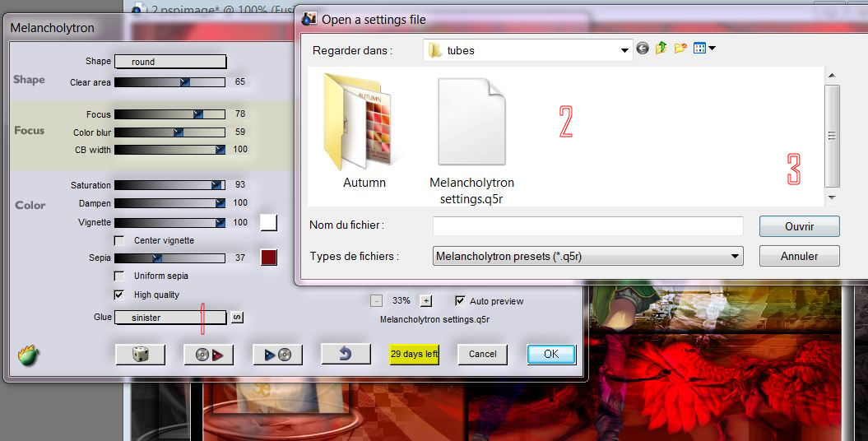Click the dark red Sepia color swatch
868x441 pixels.
[x=268, y=258]
